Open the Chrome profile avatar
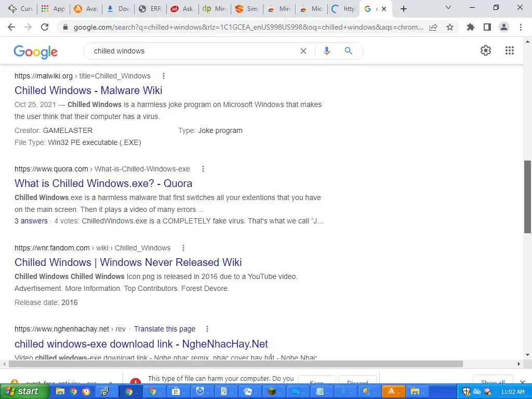532x399 pixels. [x=504, y=27]
